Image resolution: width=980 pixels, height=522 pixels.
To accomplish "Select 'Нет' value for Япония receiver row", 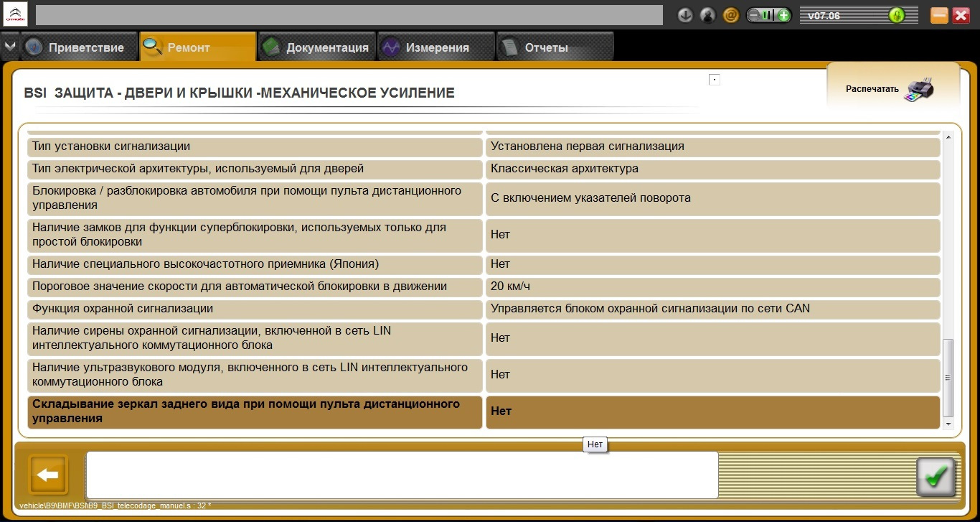I will pyautogui.click(x=713, y=264).
